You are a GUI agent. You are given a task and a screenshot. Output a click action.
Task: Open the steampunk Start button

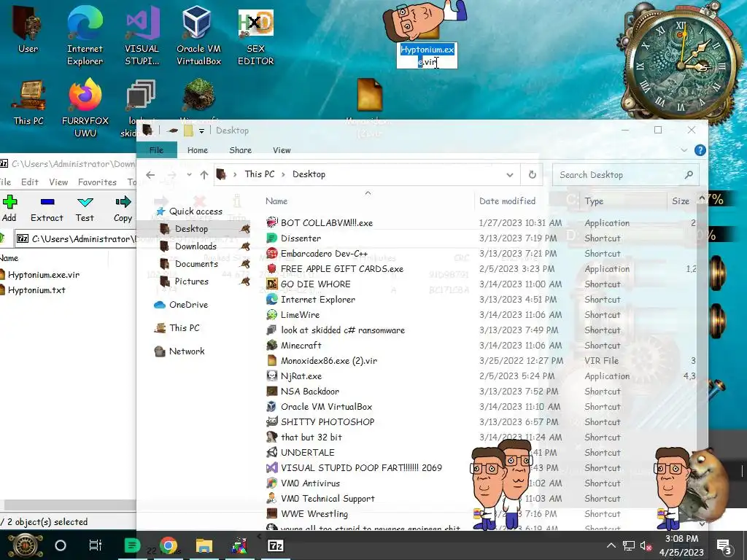(26, 545)
